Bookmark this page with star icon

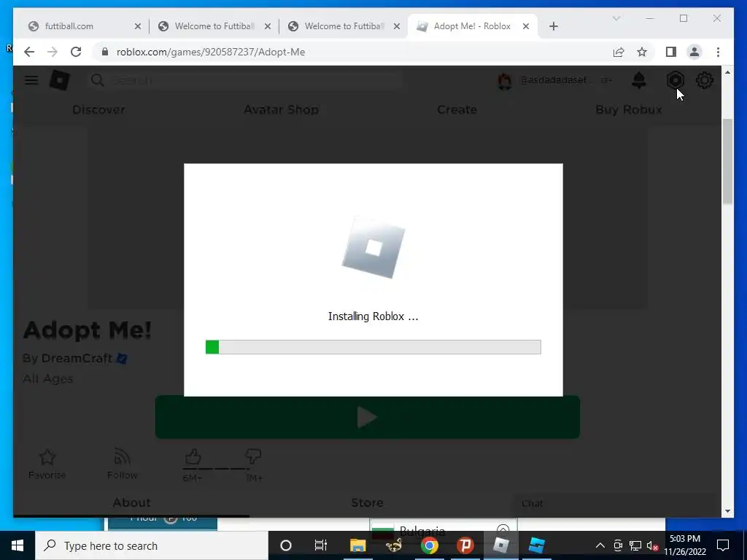pyautogui.click(x=642, y=52)
